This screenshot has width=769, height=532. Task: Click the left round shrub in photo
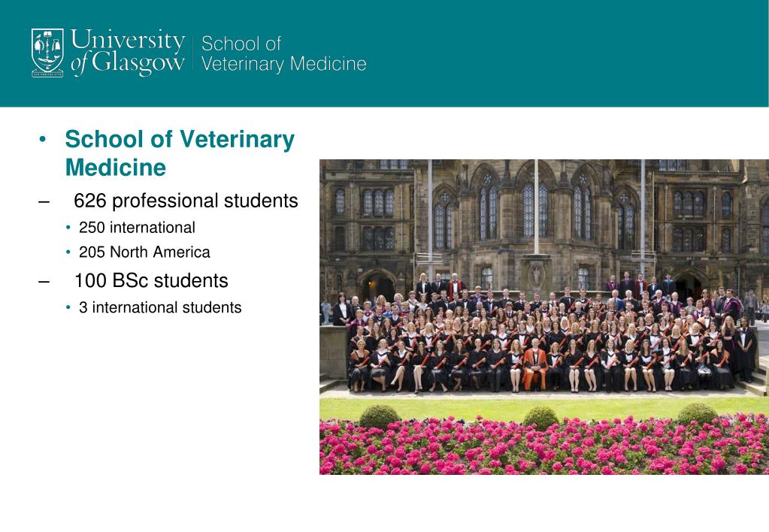379,416
